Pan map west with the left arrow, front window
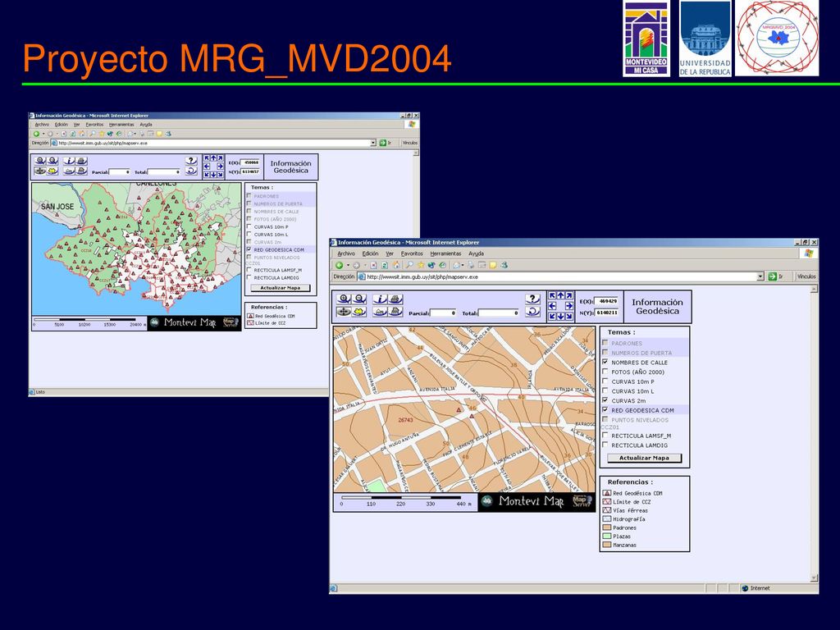840x630 pixels. coord(552,306)
